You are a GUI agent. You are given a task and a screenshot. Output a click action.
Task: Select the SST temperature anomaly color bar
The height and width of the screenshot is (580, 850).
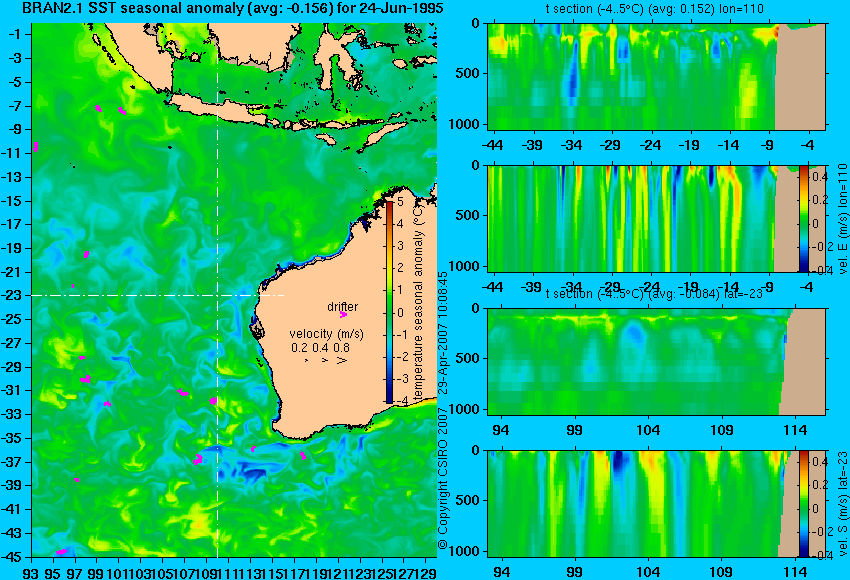coord(390,302)
